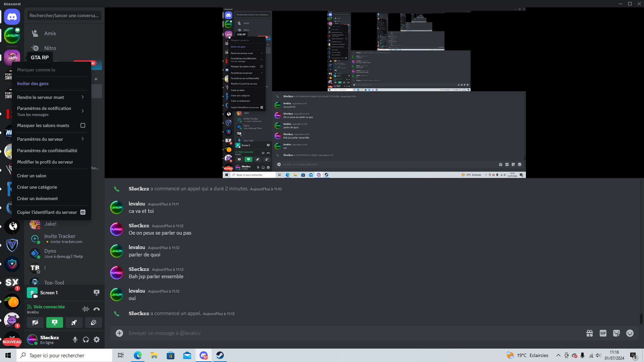Open user settings gear icon

point(97,340)
